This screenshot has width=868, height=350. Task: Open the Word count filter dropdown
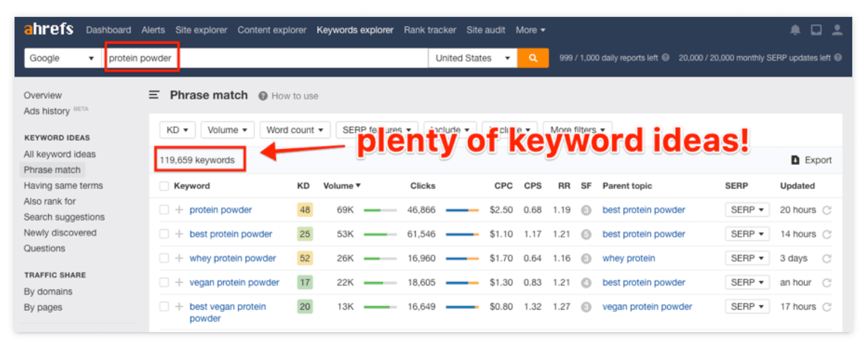pos(295,130)
